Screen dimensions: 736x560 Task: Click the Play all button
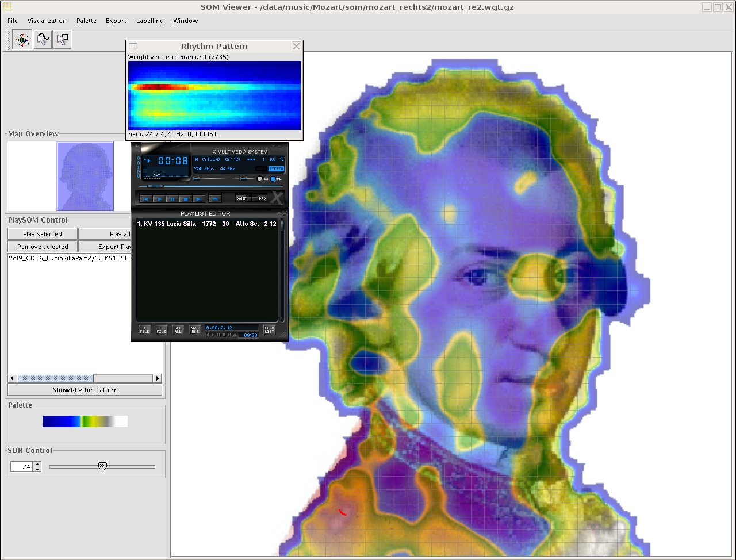[x=105, y=234]
